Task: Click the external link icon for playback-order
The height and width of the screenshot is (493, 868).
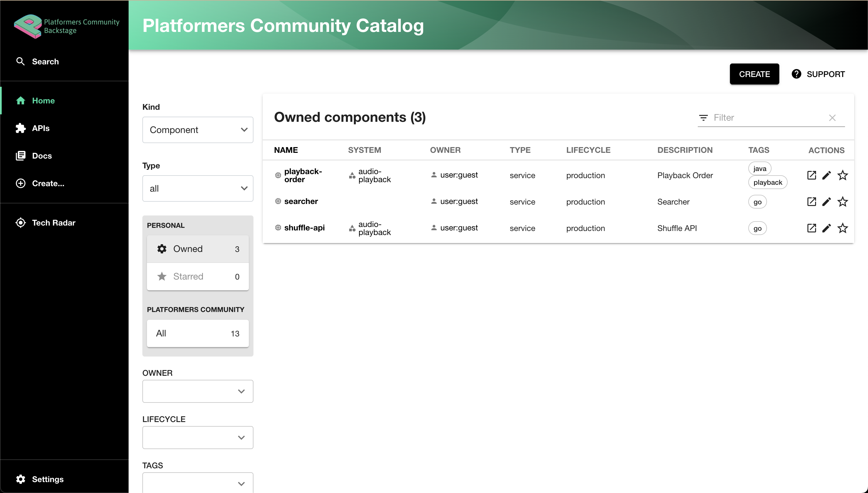Action: click(x=811, y=175)
